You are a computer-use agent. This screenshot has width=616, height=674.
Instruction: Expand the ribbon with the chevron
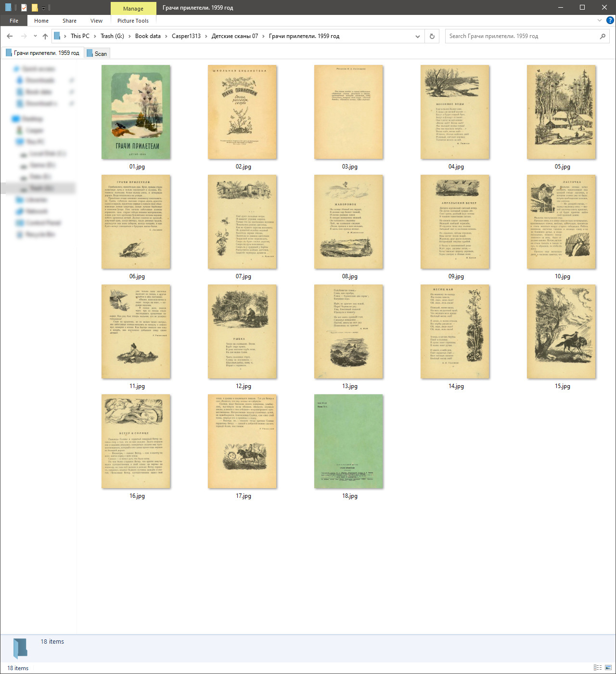599,20
